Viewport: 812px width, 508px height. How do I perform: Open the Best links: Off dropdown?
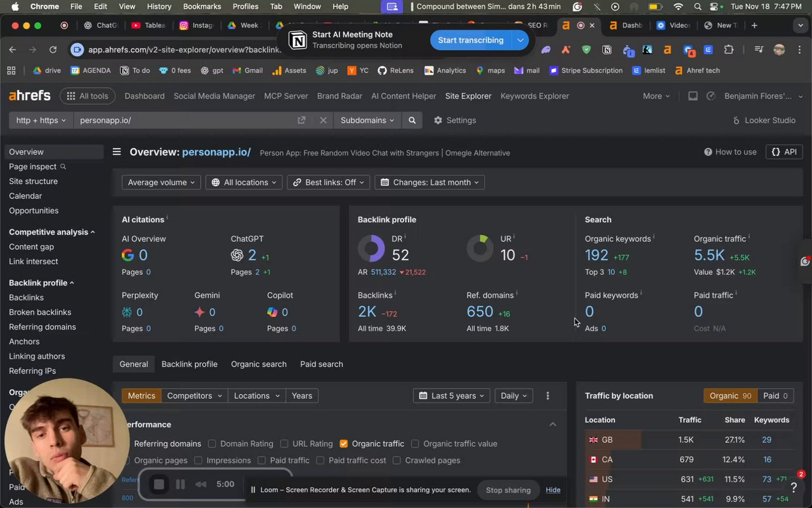click(329, 182)
